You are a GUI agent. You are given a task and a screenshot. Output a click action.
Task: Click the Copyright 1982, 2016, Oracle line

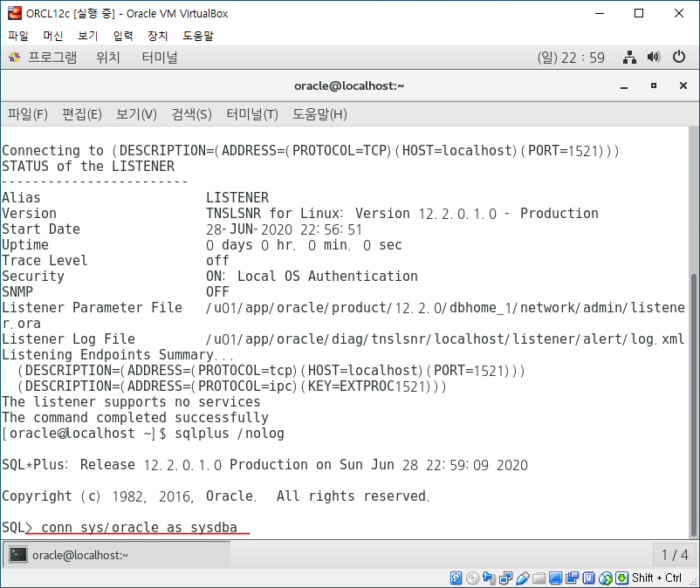pyautogui.click(x=216, y=496)
